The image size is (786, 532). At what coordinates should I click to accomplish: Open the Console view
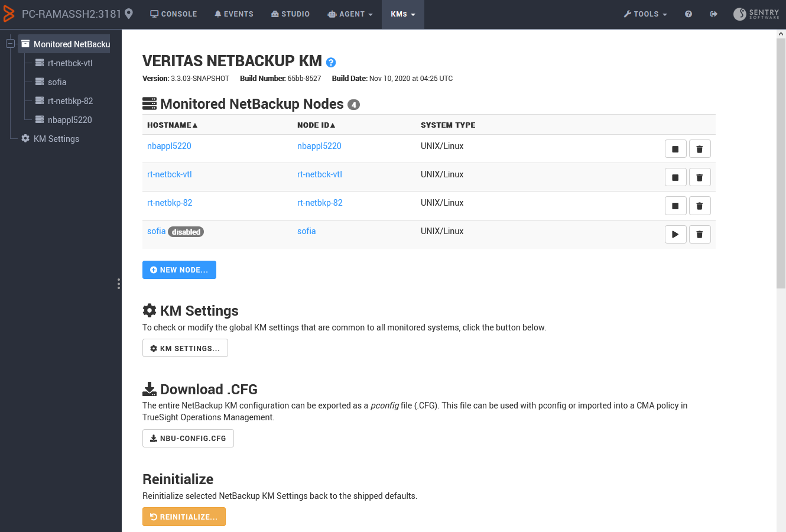173,14
